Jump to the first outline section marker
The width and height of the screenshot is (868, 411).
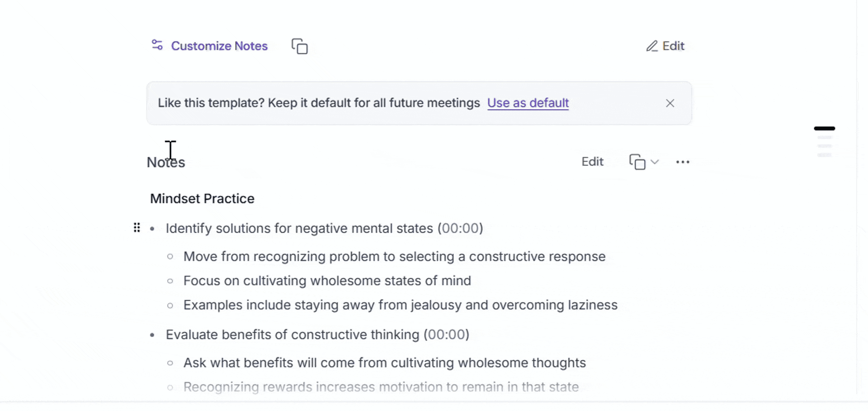(825, 129)
